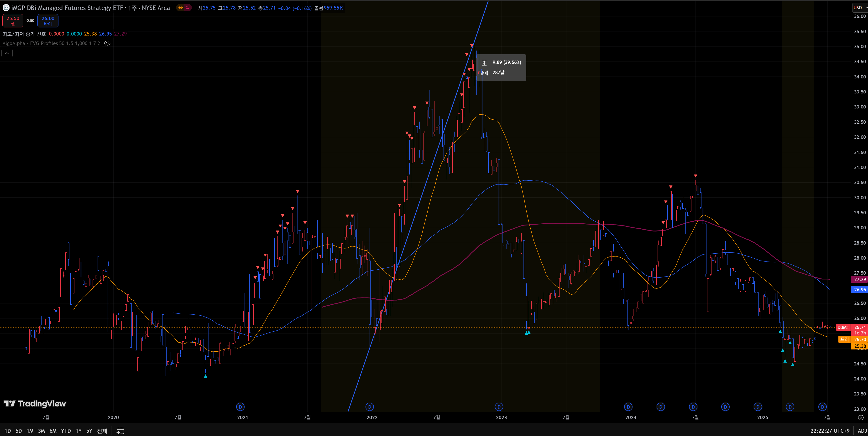This screenshot has height=436, width=868.
Task: Open the USD currency dropdown
Action: point(860,7)
